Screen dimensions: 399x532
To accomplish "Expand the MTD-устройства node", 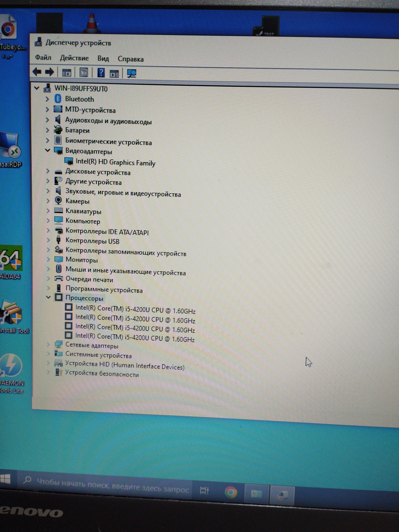I will [x=47, y=109].
